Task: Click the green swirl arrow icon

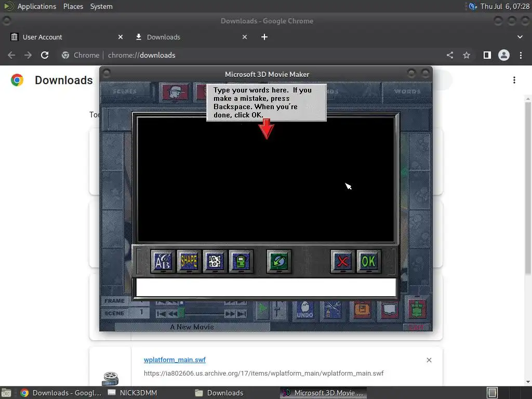Action: [x=279, y=261]
